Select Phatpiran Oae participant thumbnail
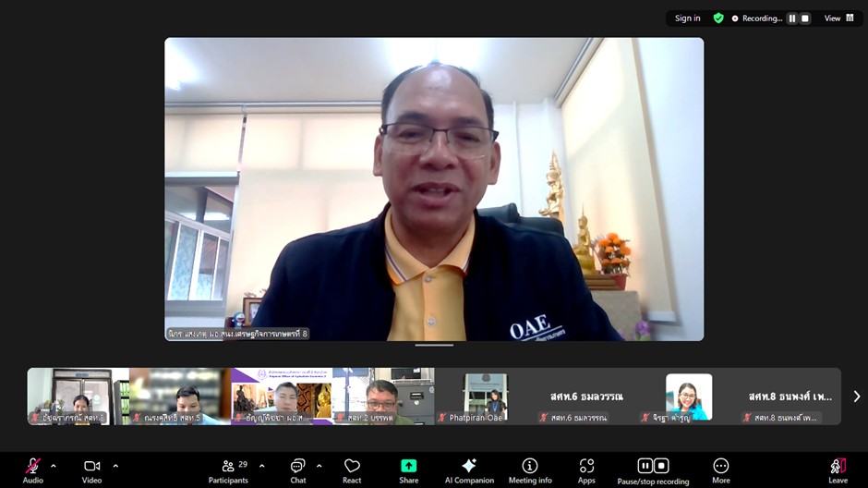 tap(485, 396)
